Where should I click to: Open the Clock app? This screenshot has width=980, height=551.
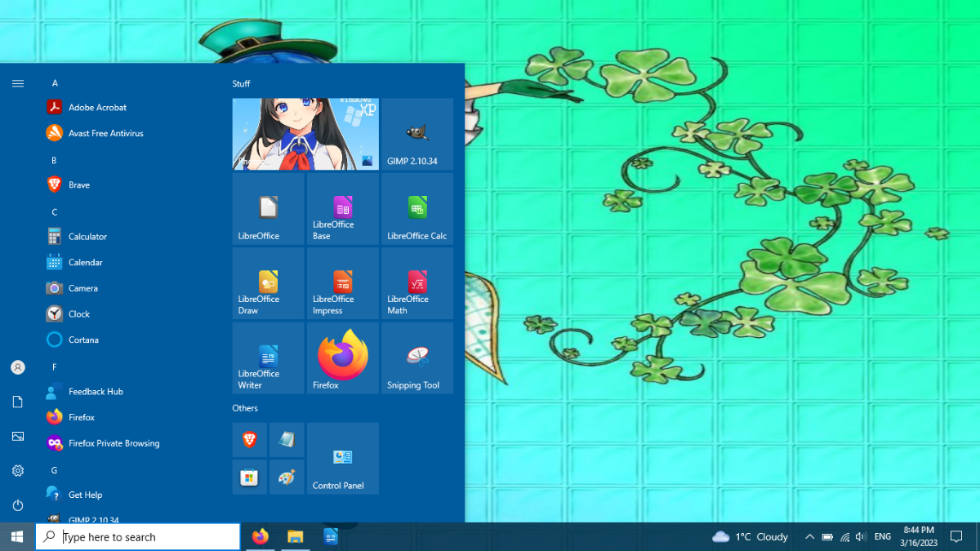coord(131,313)
